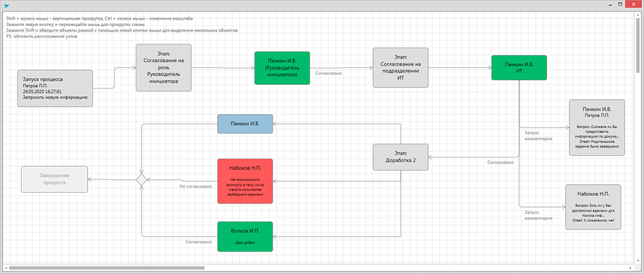Viewport: 644px width, 274px height.
Task: Select the green "Пенкин И.В. ИТ" node
Action: [x=519, y=68]
